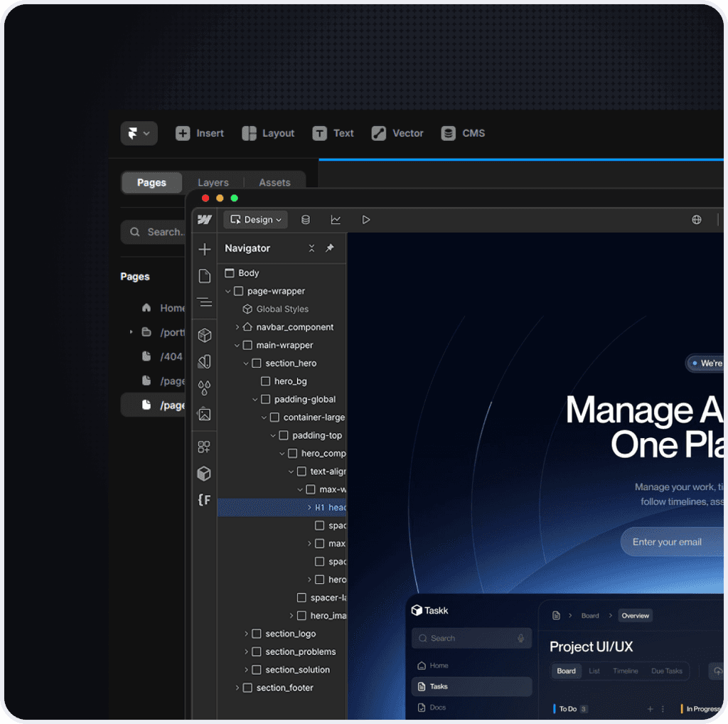
Task: Click the Enter your email field
Action: point(672,542)
